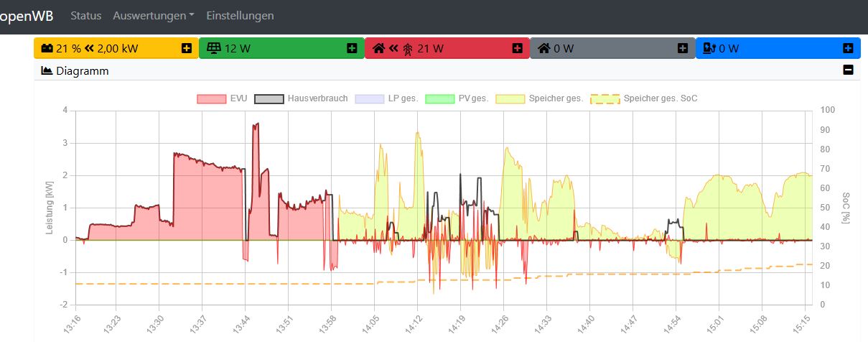Image resolution: width=868 pixels, height=342 pixels.
Task: Expand the blue charge point 0 W card
Action: tap(848, 48)
